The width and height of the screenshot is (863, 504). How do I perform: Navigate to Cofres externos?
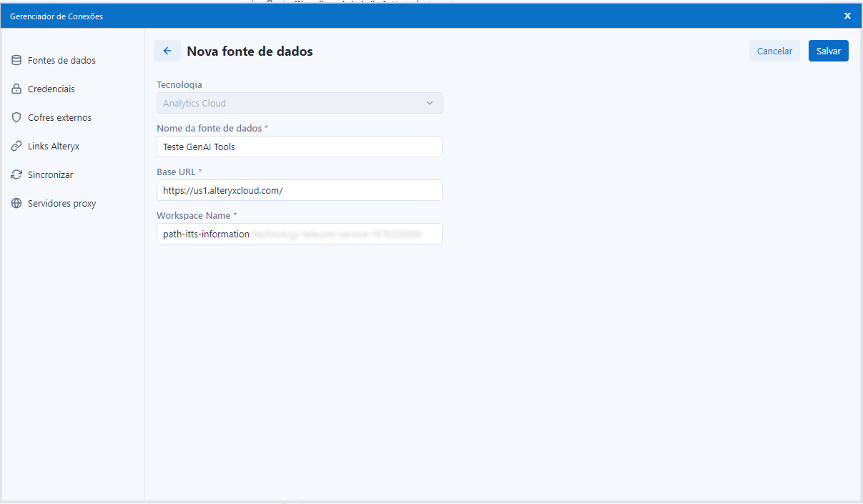click(59, 118)
